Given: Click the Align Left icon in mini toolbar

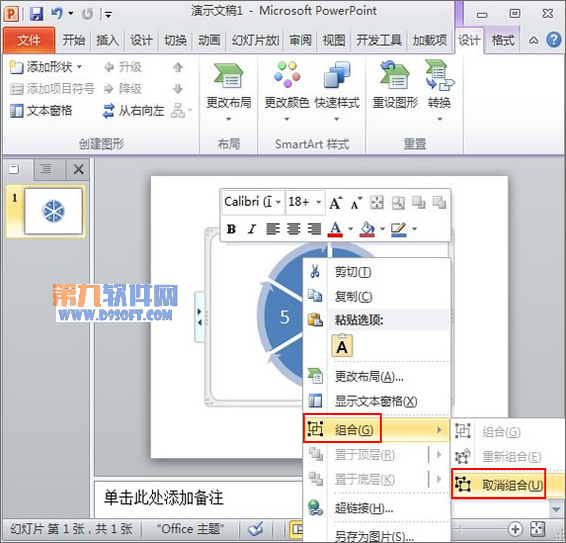Looking at the screenshot, I should click(273, 229).
